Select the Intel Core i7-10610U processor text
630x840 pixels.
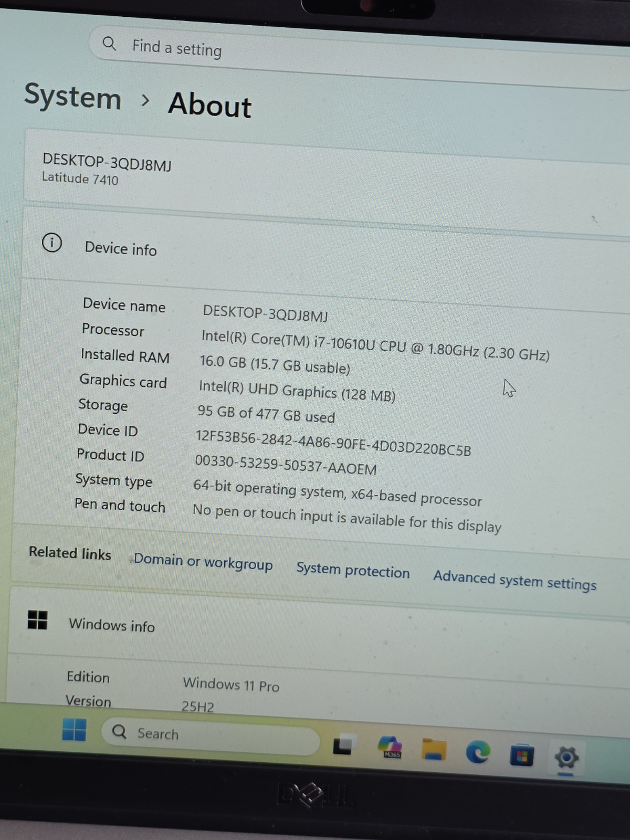click(375, 345)
